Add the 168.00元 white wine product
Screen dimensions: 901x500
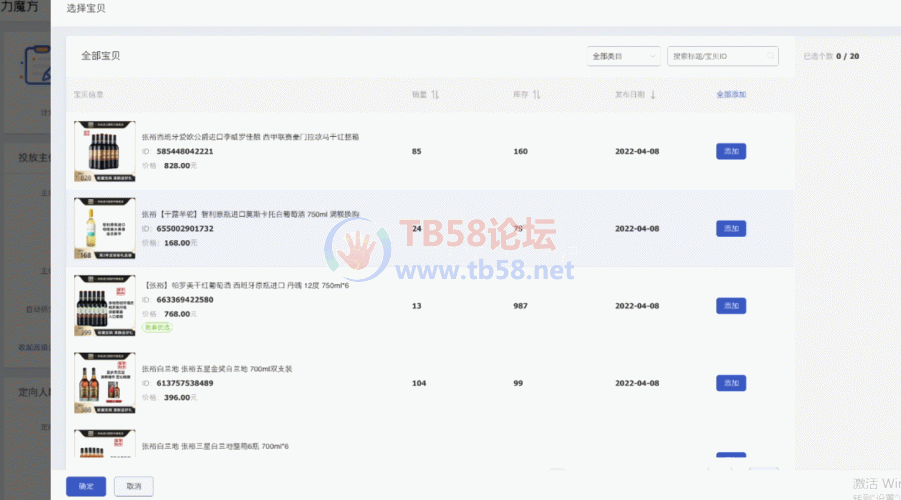point(731,229)
